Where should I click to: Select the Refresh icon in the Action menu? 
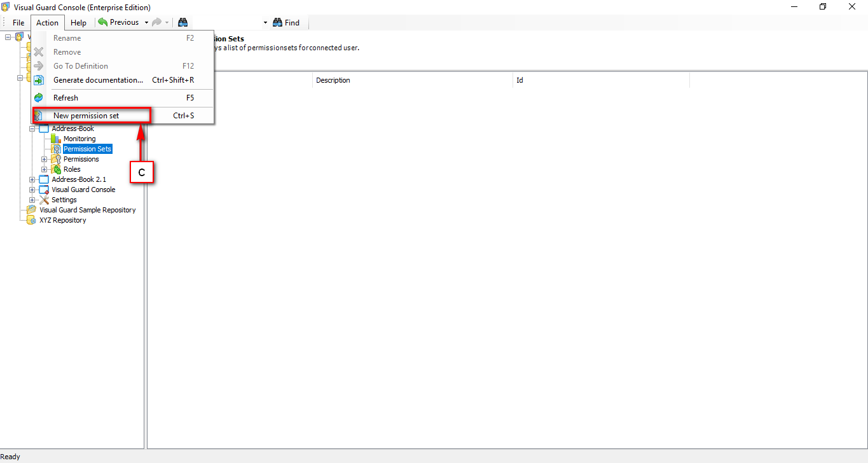coord(39,97)
